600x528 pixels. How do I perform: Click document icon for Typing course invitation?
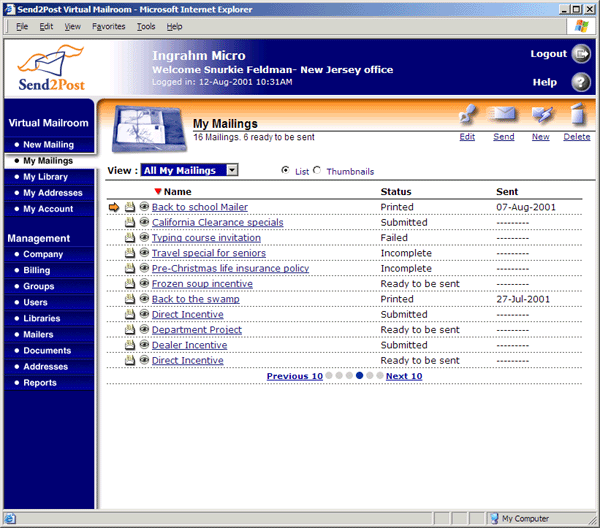tap(130, 238)
